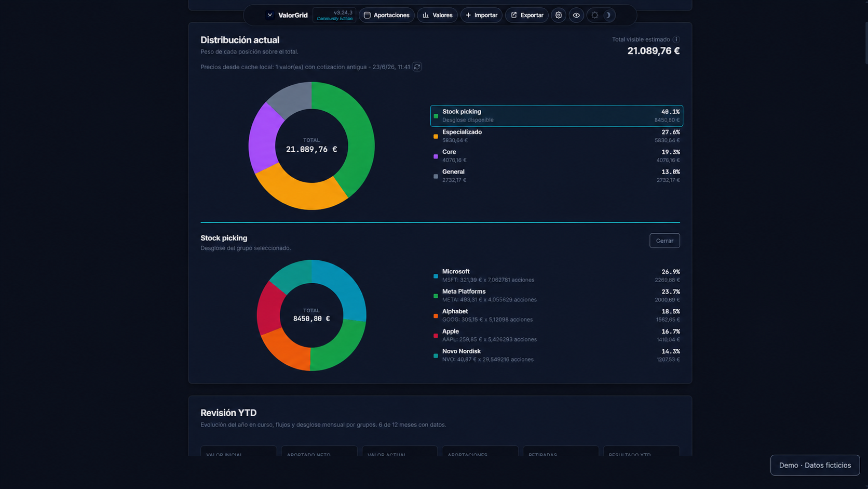Switch to dark theme moon icon
The height and width of the screenshot is (489, 868).
coord(608,15)
